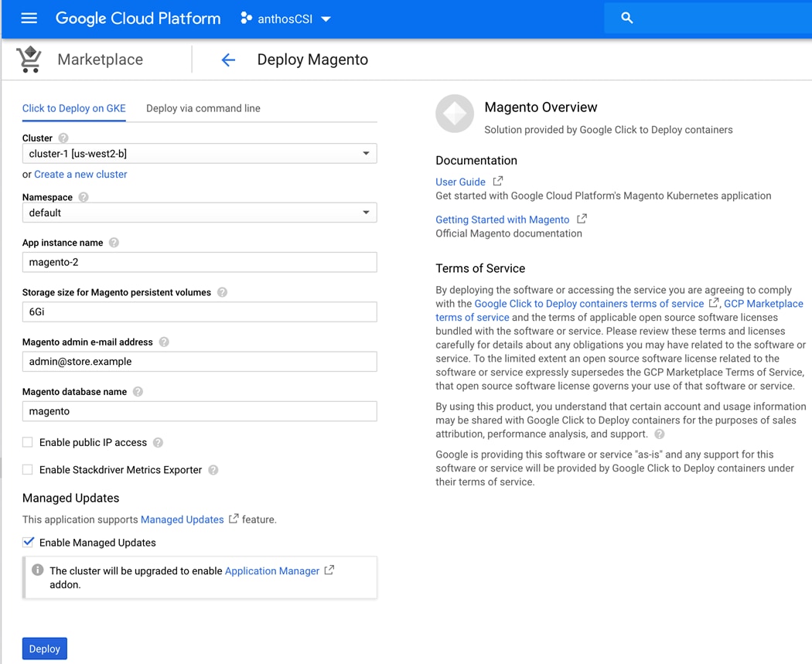Uncheck Enable Managed Updates

point(28,543)
